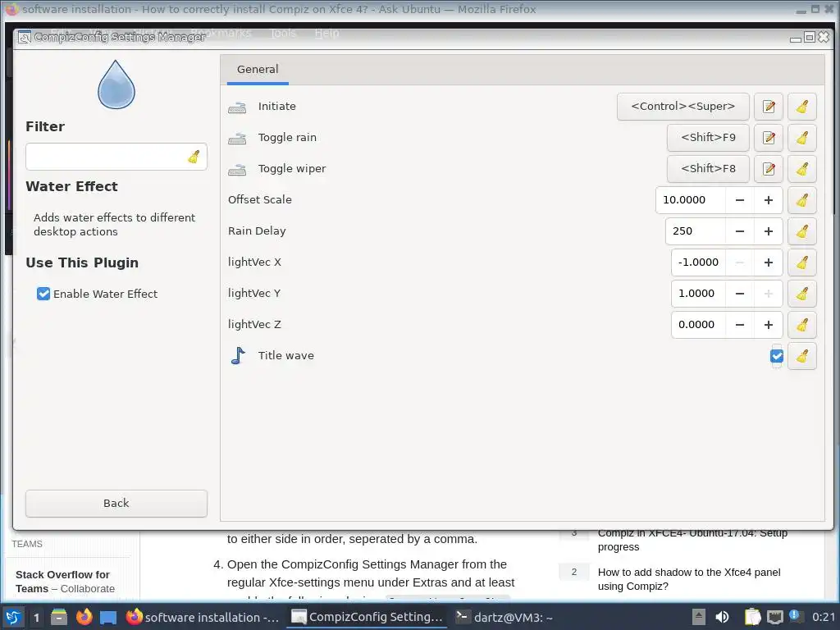Select workspace 1 in taskbar

[x=36, y=617]
